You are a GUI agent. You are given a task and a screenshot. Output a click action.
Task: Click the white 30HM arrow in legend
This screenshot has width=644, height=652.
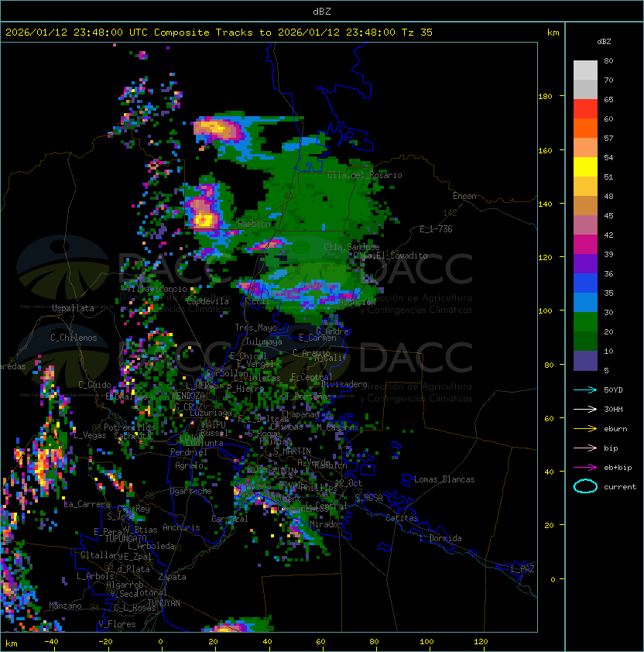point(585,409)
